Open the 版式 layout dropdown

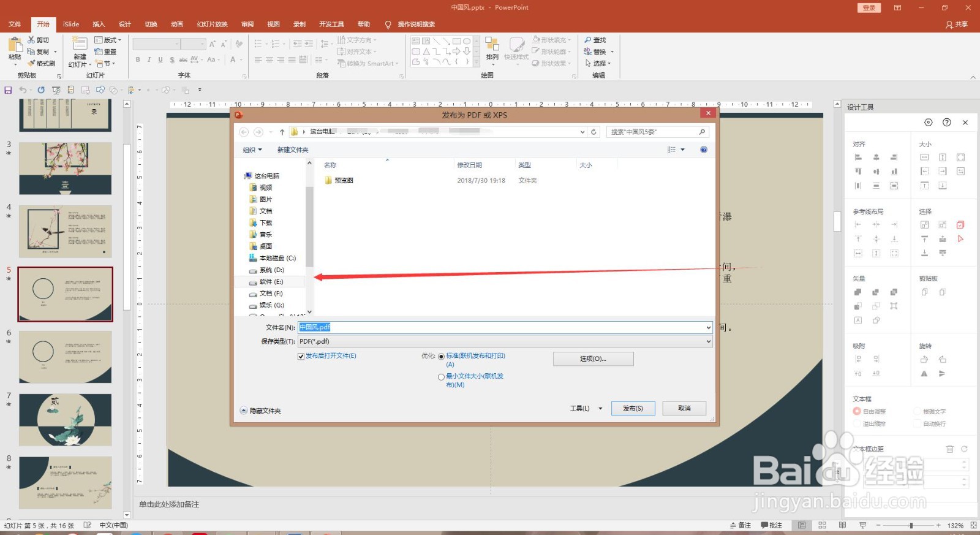108,40
